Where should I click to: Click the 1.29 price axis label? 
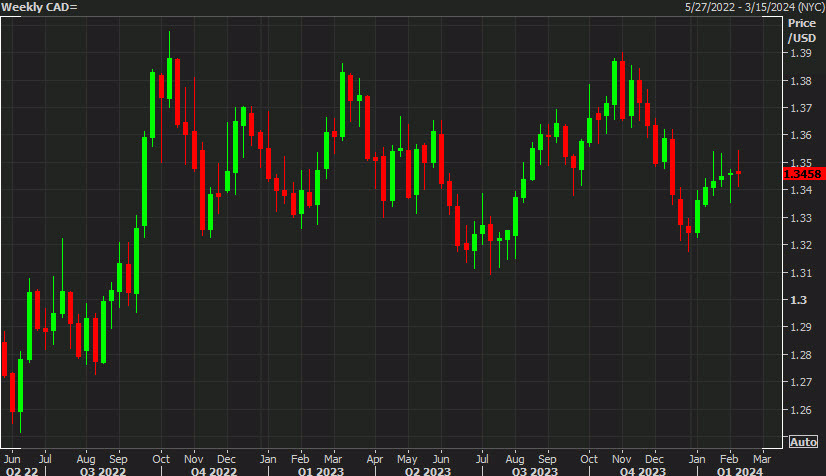click(x=801, y=327)
